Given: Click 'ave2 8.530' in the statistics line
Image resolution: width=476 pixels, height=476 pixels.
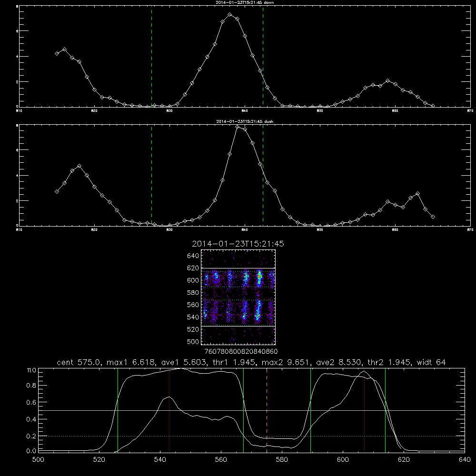Looking at the screenshot, I should coord(338,362).
